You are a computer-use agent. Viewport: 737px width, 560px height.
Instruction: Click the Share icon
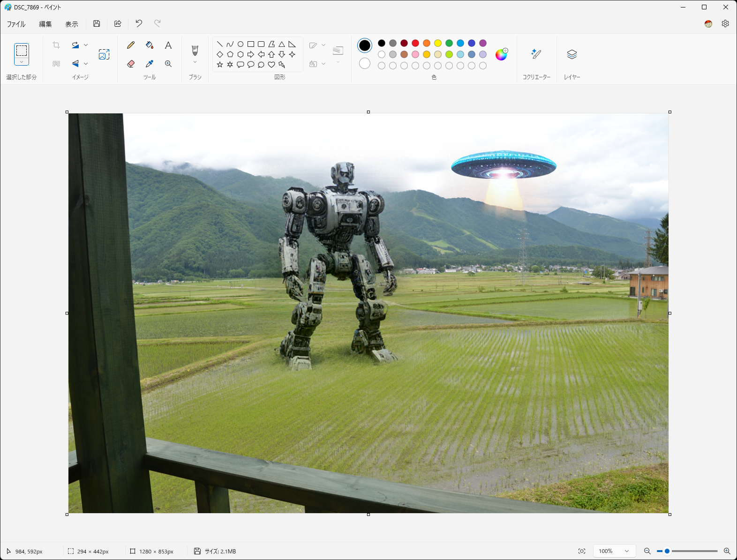[118, 23]
